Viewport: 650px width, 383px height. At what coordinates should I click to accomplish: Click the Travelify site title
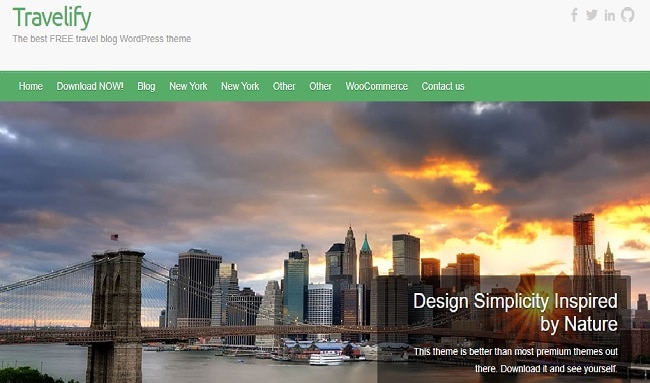pyautogui.click(x=52, y=18)
